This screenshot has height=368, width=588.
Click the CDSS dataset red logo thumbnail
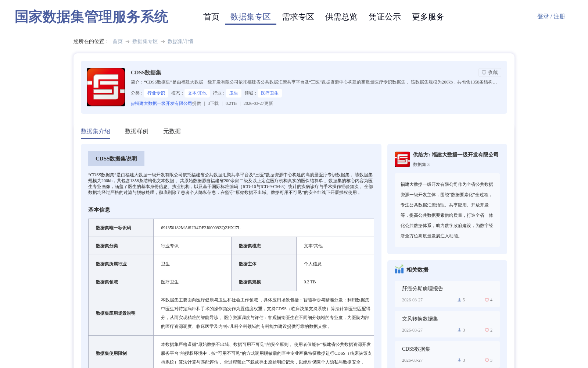106,87
